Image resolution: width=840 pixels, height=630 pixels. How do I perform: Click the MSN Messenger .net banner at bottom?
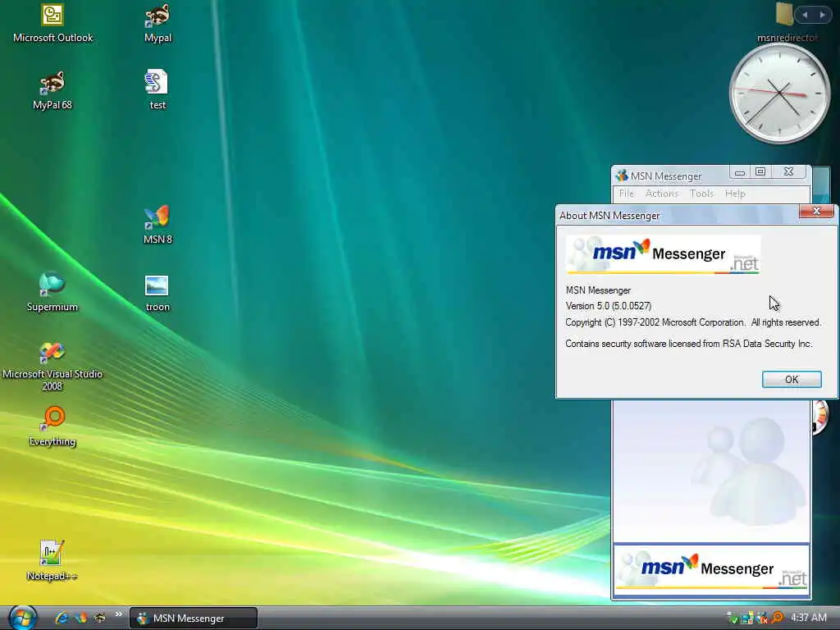[711, 571]
